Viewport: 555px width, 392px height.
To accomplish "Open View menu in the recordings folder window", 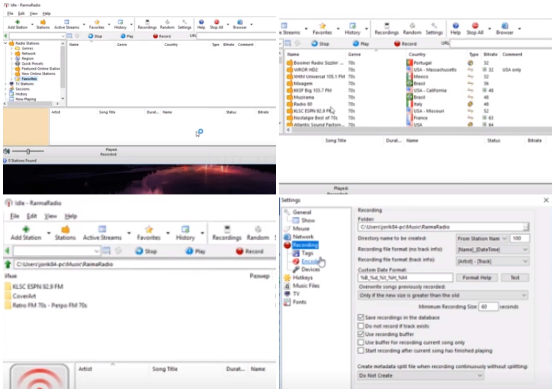I will (50, 216).
